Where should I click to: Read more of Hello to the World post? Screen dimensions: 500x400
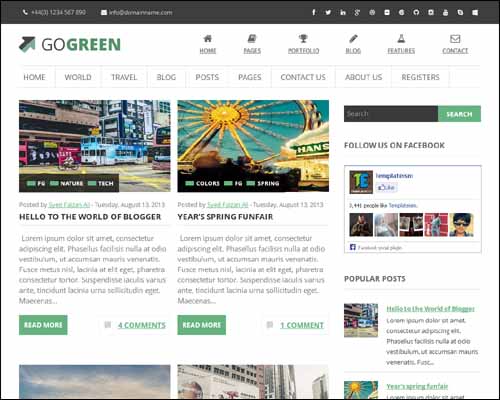pyautogui.click(x=43, y=325)
